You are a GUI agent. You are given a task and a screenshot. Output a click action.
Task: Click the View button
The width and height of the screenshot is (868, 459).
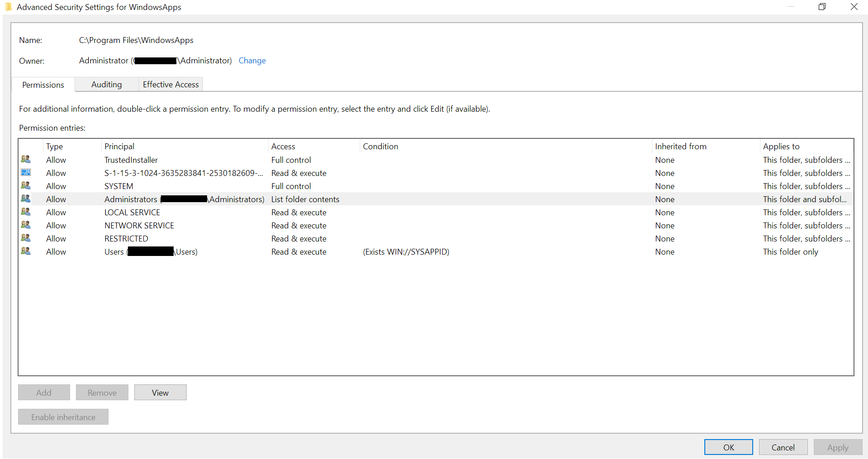(x=160, y=393)
